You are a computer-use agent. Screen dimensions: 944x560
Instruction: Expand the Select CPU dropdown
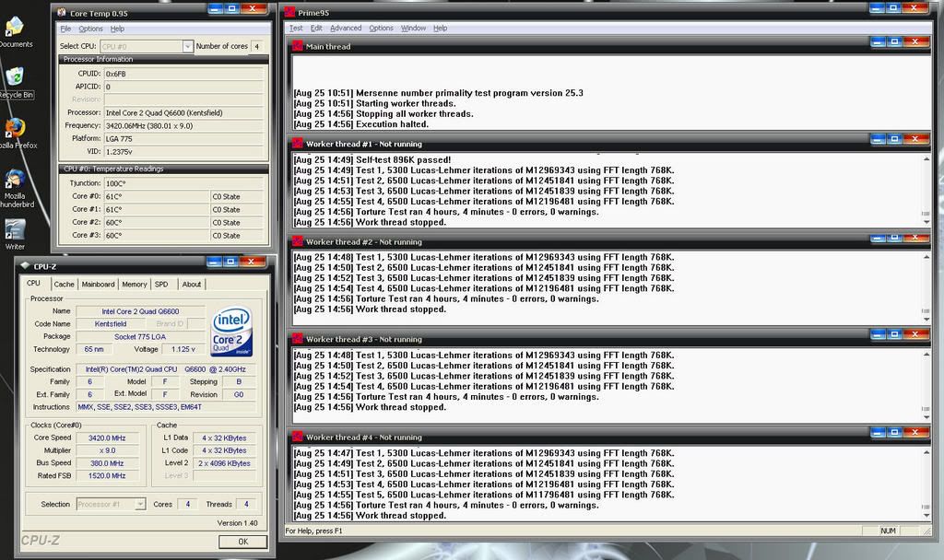(x=187, y=46)
